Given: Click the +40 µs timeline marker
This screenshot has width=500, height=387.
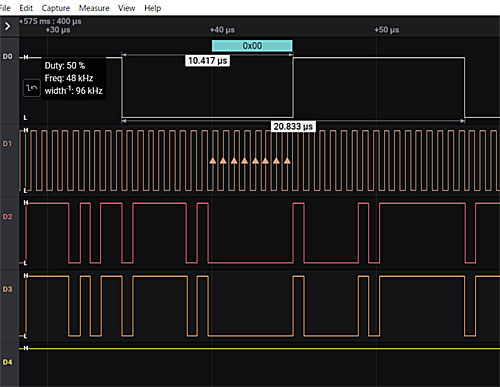Looking at the screenshot, I should tap(222, 30).
